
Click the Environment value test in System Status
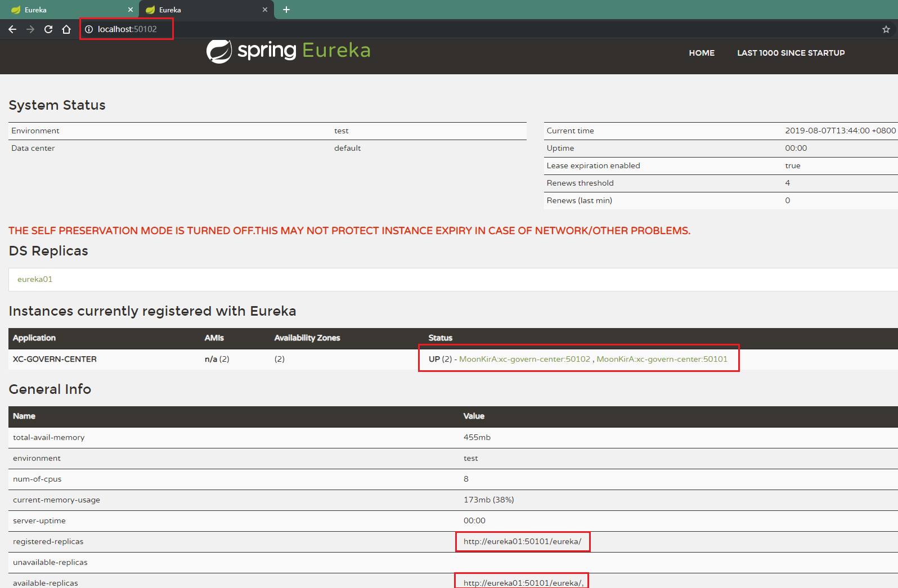click(341, 131)
